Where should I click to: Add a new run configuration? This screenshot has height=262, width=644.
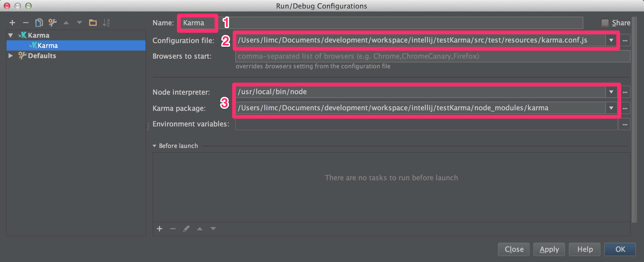pyautogui.click(x=12, y=23)
